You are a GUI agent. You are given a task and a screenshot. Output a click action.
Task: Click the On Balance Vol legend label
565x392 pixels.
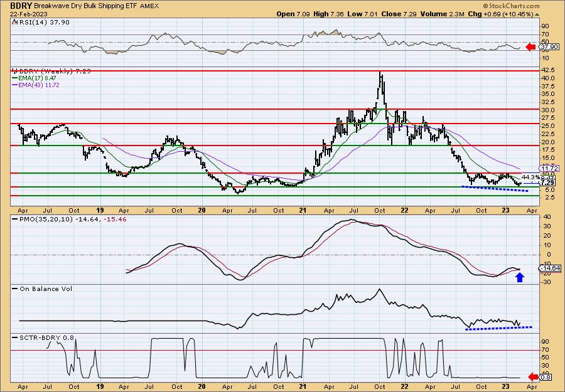pyautogui.click(x=43, y=289)
